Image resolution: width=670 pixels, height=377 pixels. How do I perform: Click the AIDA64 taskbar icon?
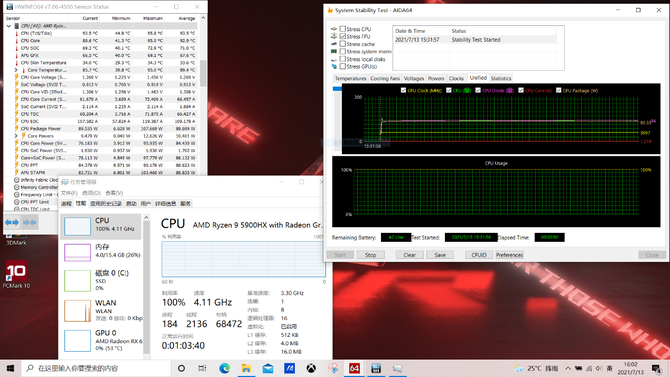click(354, 368)
